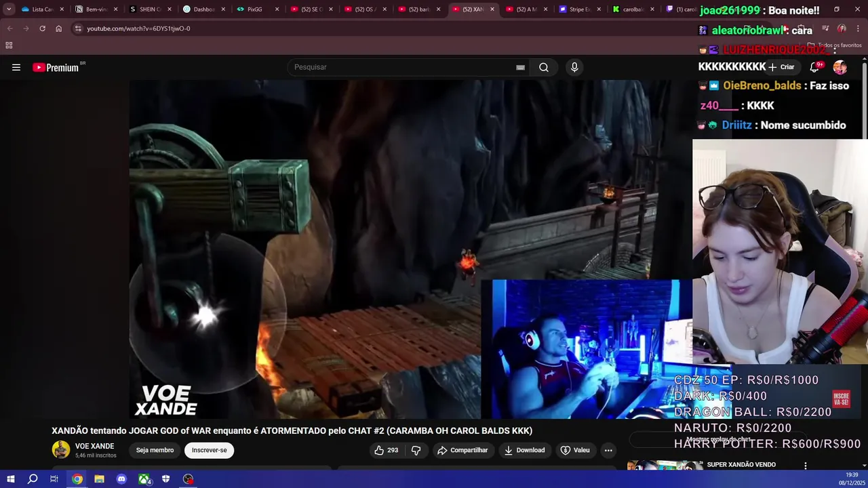The image size is (868, 488).
Task: Open the tab search dropdown arrow
Action: 8,9
